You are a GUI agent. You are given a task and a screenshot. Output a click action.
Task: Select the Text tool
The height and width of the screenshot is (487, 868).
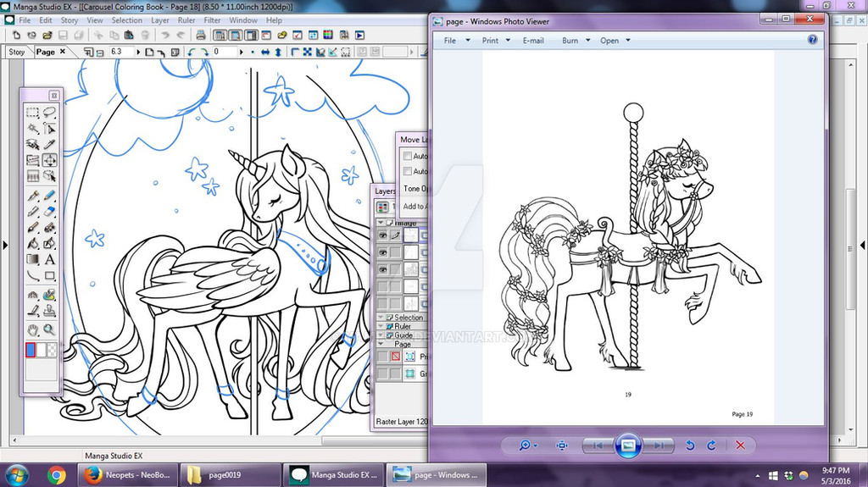tap(49, 259)
